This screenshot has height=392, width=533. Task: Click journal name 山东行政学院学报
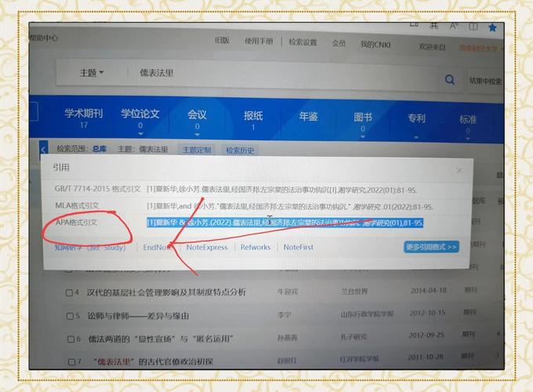(367, 314)
